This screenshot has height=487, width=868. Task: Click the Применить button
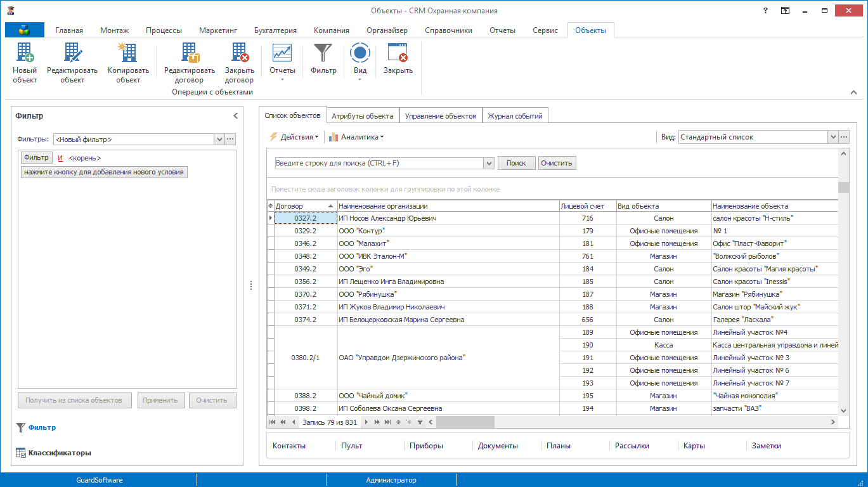(x=162, y=400)
